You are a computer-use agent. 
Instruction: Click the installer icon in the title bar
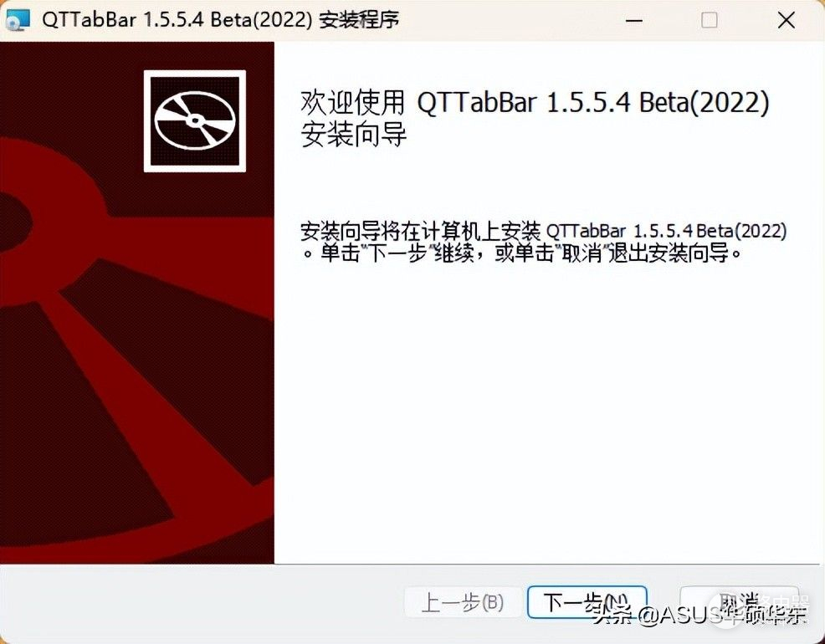click(18, 20)
